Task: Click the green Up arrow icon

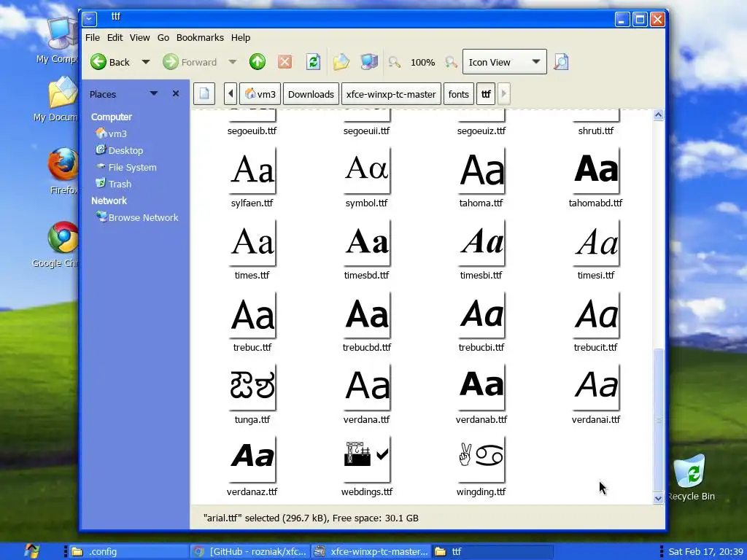Action: (258, 62)
